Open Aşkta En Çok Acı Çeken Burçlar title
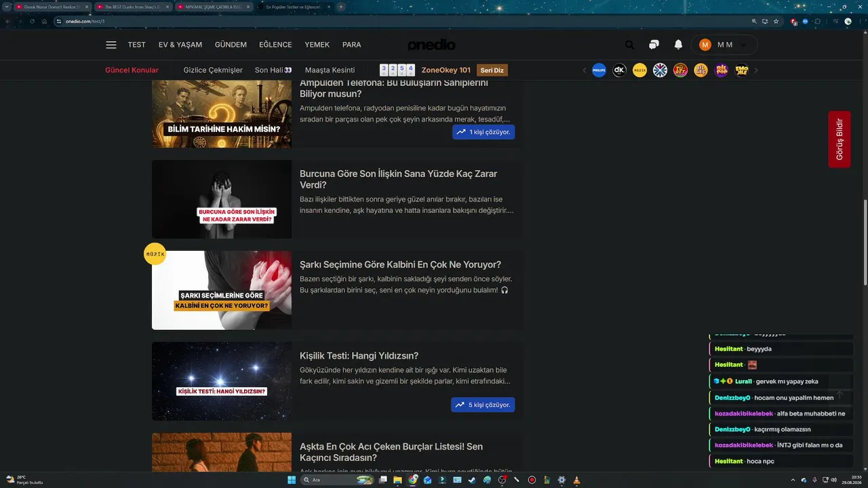This screenshot has height=488, width=868. coord(391,452)
